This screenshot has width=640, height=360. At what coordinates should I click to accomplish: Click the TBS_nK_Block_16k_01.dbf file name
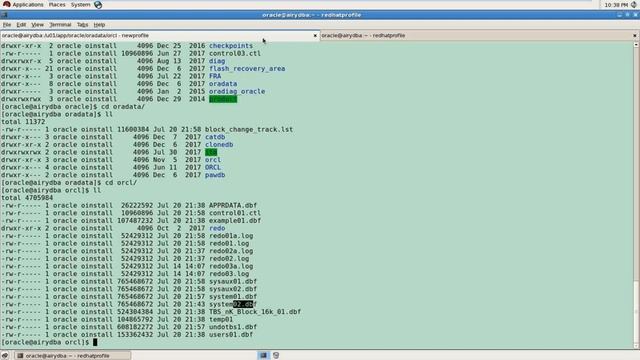click(x=255, y=312)
